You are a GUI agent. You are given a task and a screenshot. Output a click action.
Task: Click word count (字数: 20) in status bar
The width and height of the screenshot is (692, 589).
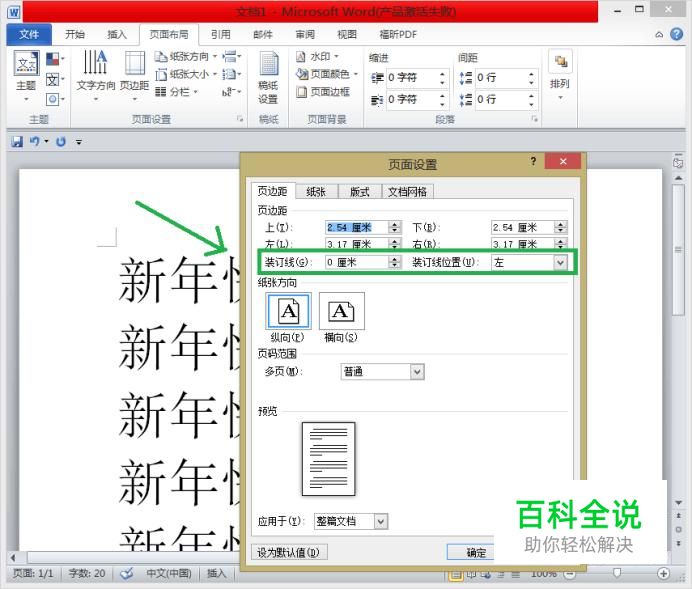tap(87, 573)
